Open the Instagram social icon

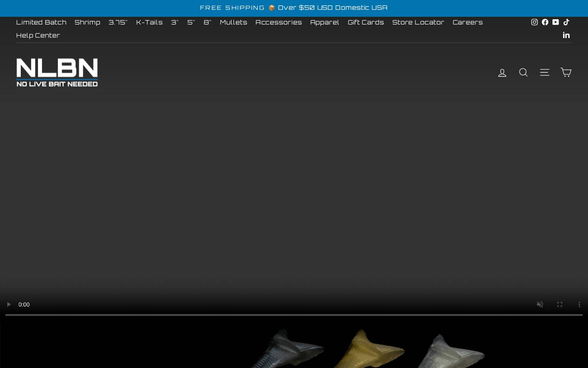click(x=534, y=22)
